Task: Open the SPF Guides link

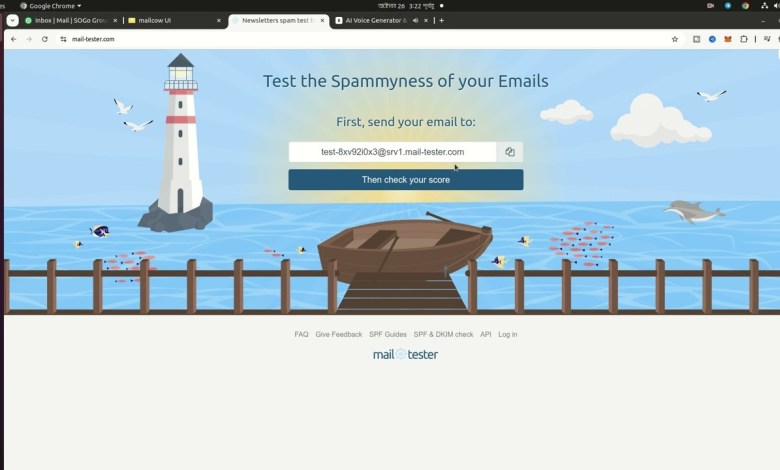Action: [x=388, y=334]
